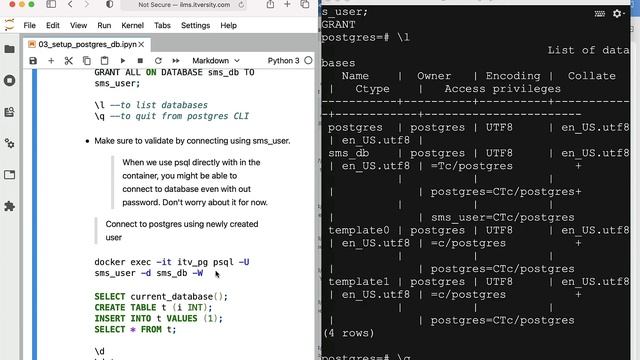The width and height of the screenshot is (640, 360).
Task: Click the terminal 'List of data' heading
Action: 588,50
